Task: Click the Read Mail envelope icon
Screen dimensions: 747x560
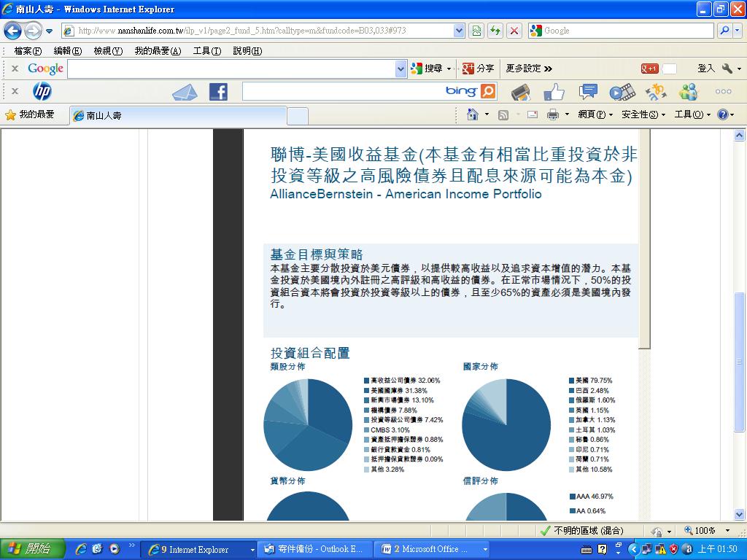Action: click(x=532, y=114)
